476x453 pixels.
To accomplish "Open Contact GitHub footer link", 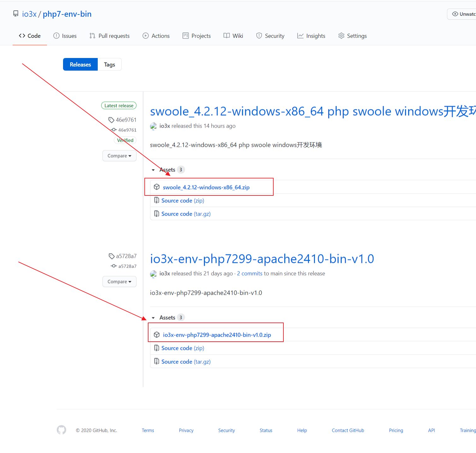I will click(348, 430).
